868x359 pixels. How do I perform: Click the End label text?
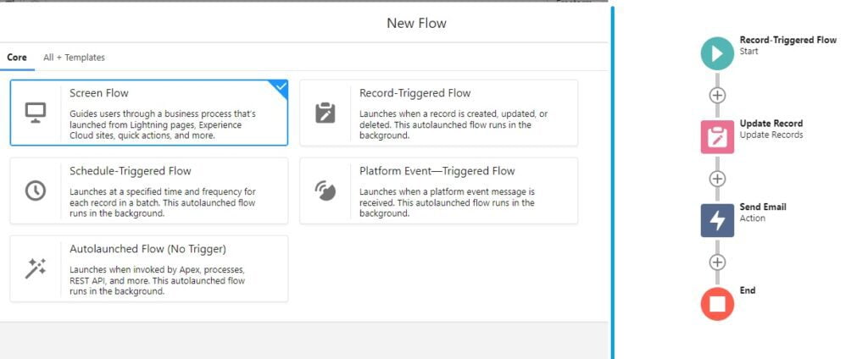click(x=748, y=290)
